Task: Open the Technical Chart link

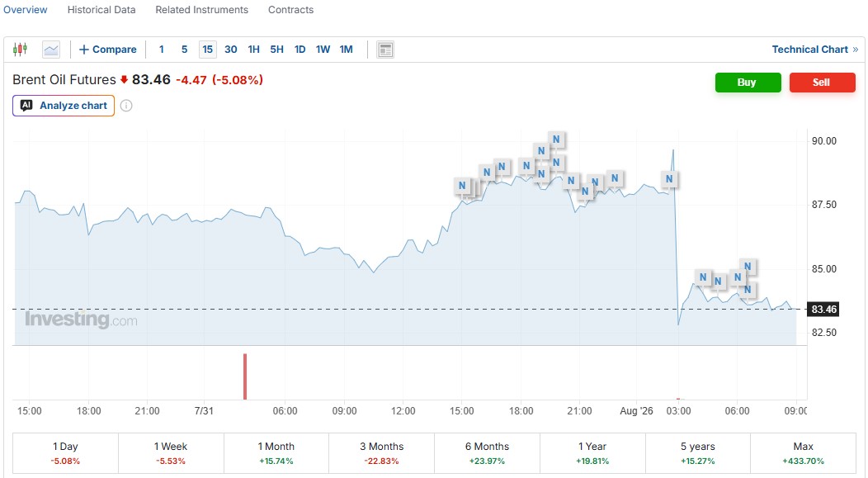Action: pos(815,50)
